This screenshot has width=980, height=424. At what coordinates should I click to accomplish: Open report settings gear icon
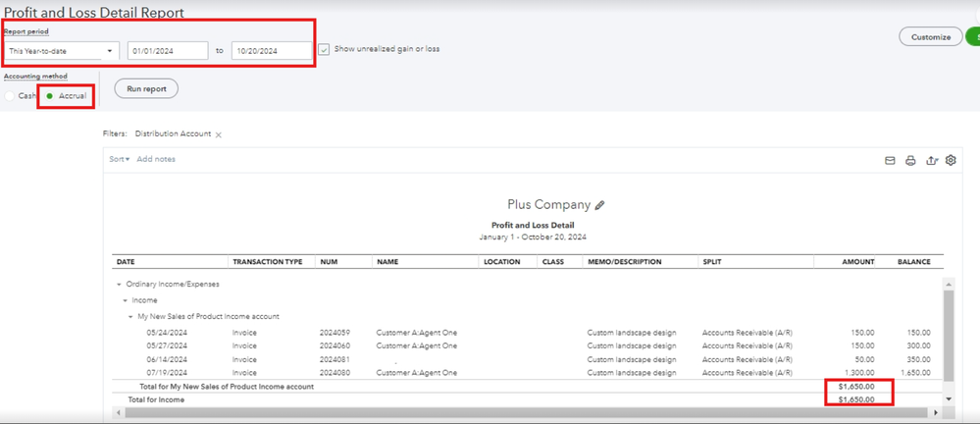(x=951, y=160)
